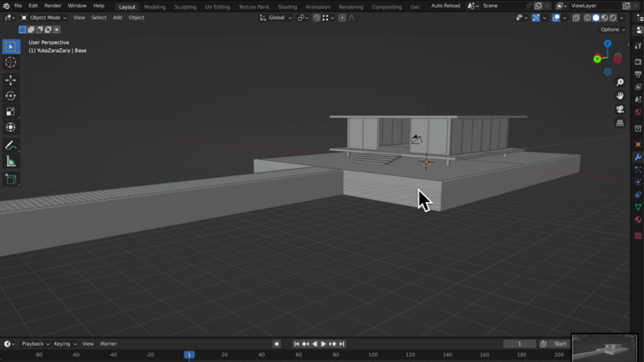Click the pan view hand icon
This screenshot has width=644, height=362.
pyautogui.click(x=620, y=96)
